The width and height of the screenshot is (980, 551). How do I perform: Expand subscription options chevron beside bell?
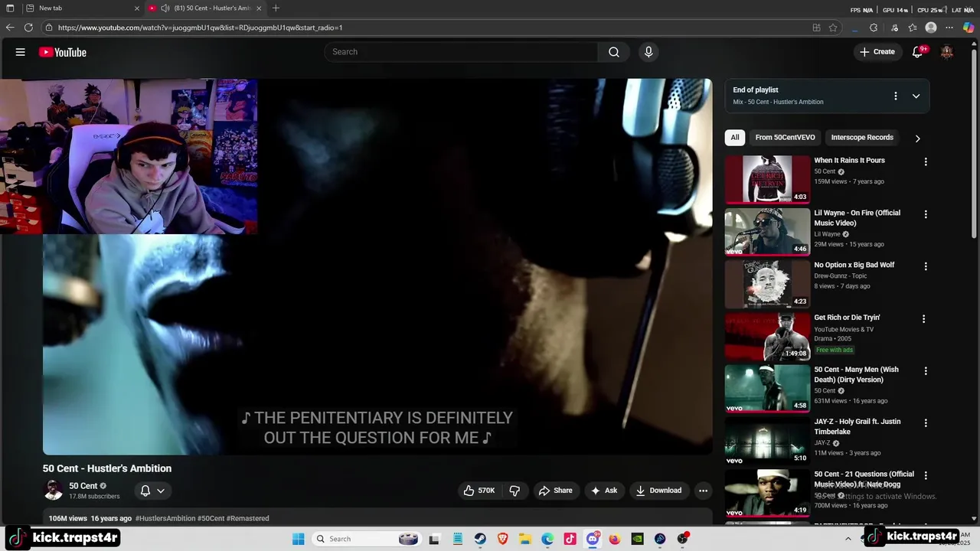tap(161, 491)
